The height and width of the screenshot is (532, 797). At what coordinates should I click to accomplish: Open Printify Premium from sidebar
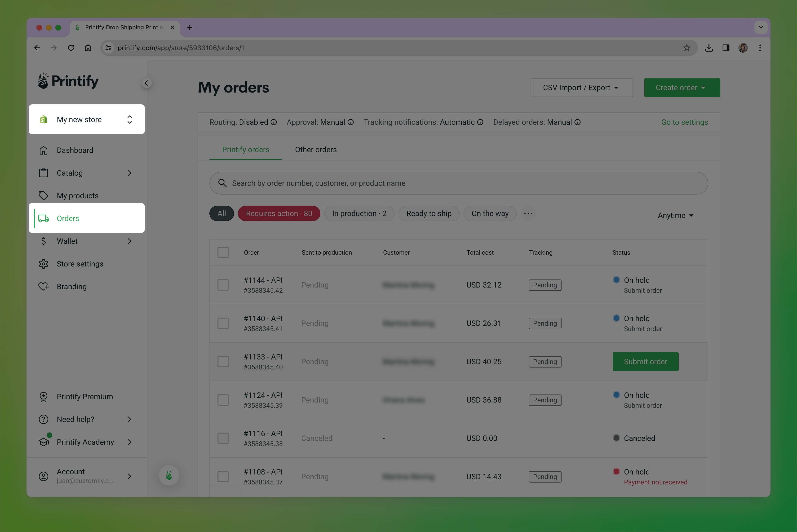[x=84, y=397]
